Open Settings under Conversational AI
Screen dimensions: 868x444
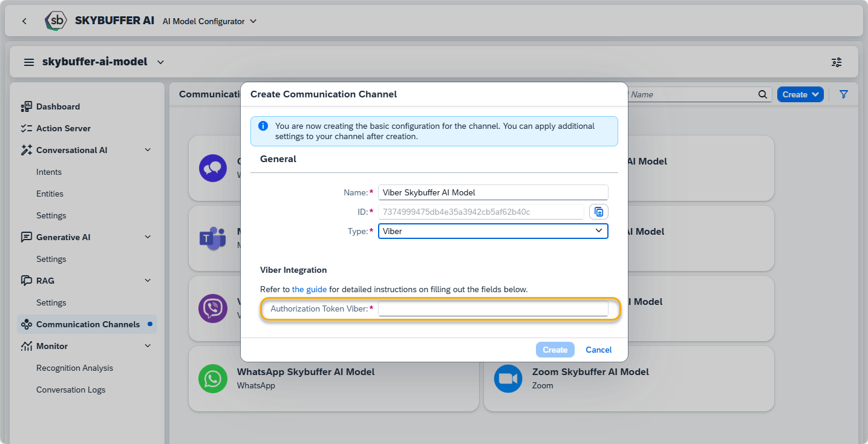click(x=51, y=215)
